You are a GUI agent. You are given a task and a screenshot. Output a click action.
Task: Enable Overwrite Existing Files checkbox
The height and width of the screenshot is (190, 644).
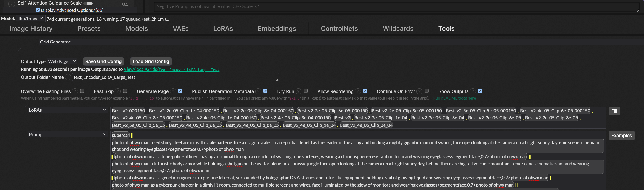click(82, 91)
